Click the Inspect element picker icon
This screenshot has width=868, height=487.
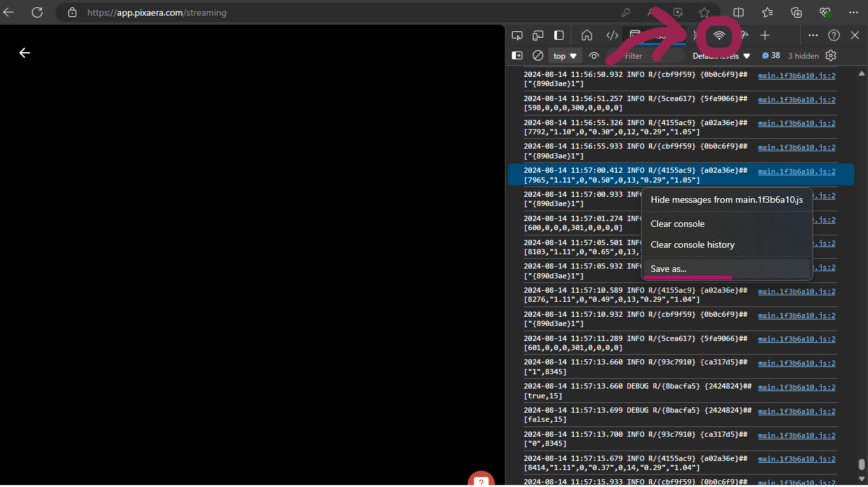517,35
